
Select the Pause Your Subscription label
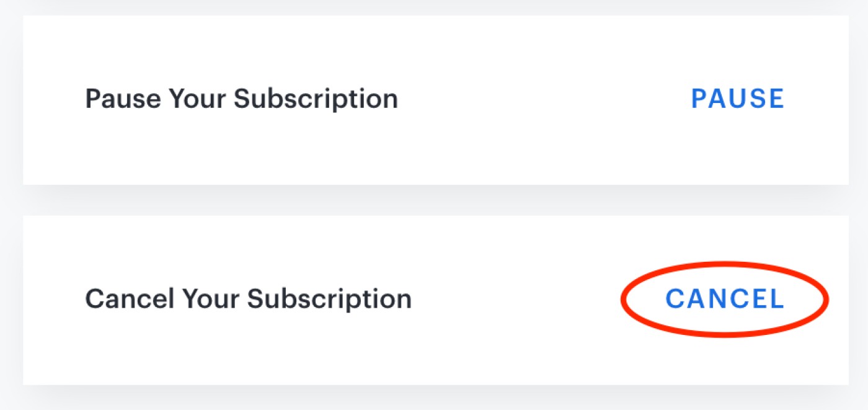[x=241, y=99]
